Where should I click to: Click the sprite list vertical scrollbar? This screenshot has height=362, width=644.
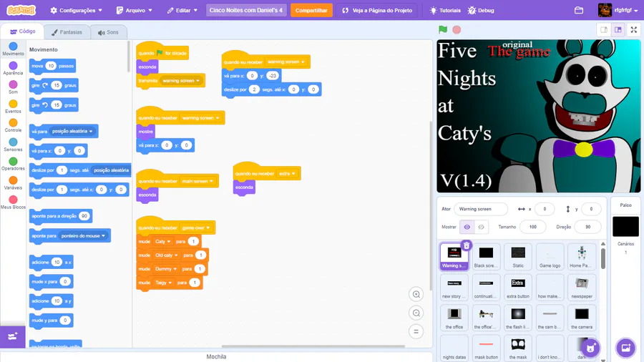point(603,258)
